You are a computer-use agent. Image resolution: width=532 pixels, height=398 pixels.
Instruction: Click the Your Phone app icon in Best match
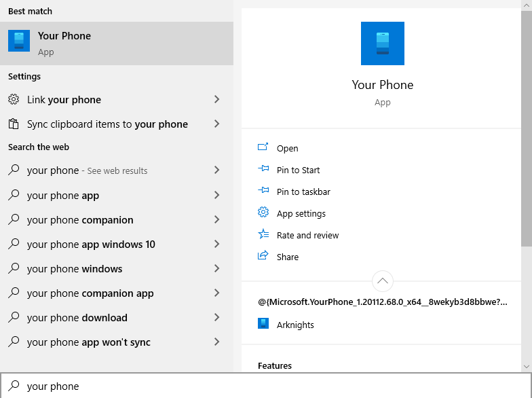click(x=19, y=41)
